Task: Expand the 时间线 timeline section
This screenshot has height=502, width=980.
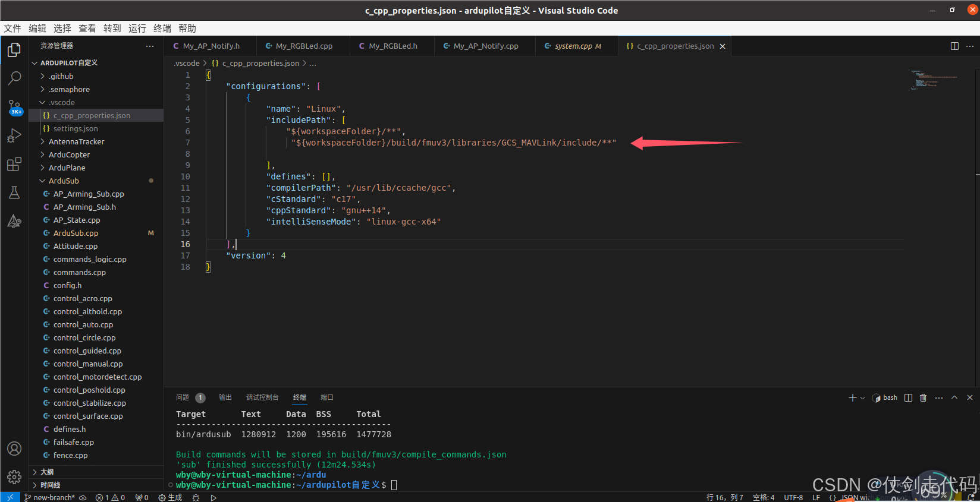Action: tap(96, 485)
